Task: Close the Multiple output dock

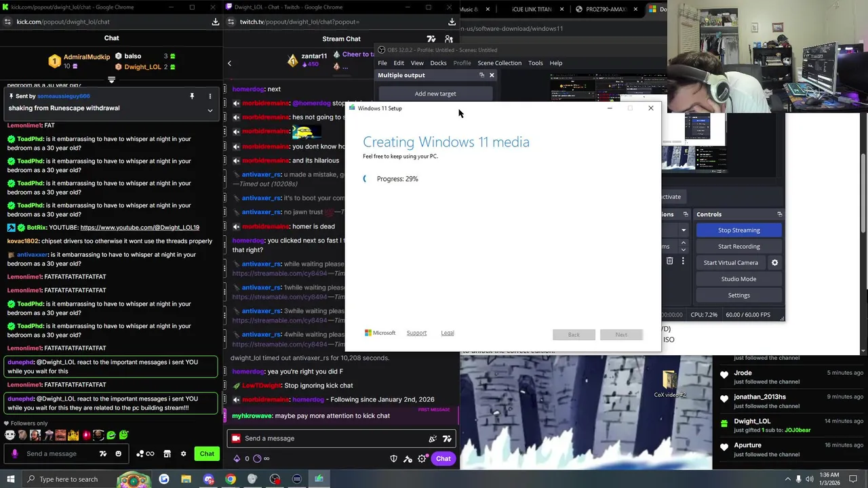Action: tap(492, 75)
